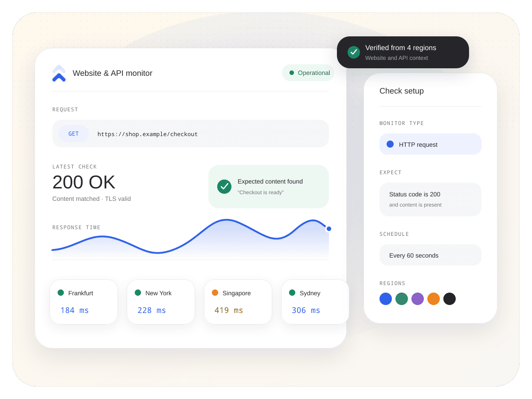
Task: Click the response time chart endpoint dot
Action: [329, 229]
